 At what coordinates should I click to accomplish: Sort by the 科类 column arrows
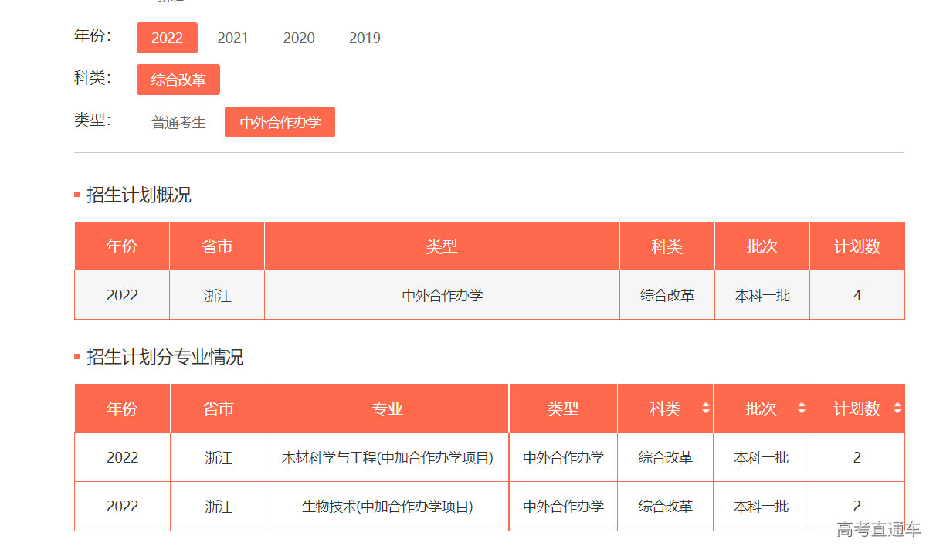pos(707,408)
